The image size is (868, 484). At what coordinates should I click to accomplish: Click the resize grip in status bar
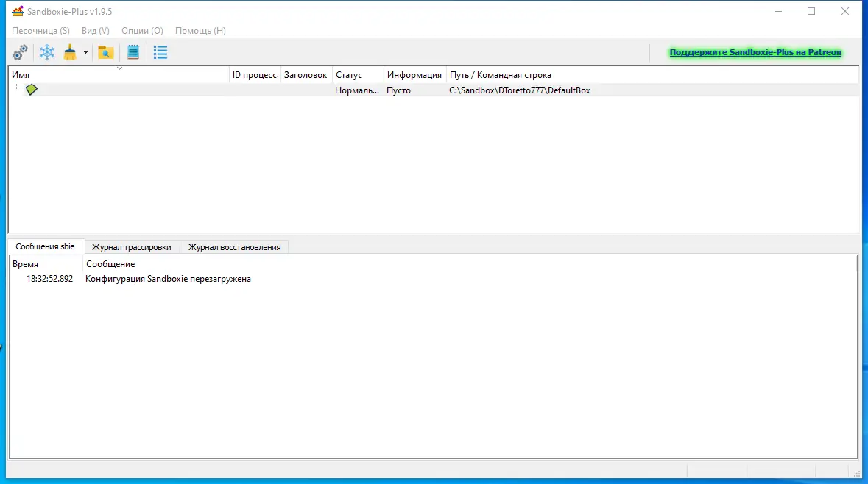pos(857,473)
